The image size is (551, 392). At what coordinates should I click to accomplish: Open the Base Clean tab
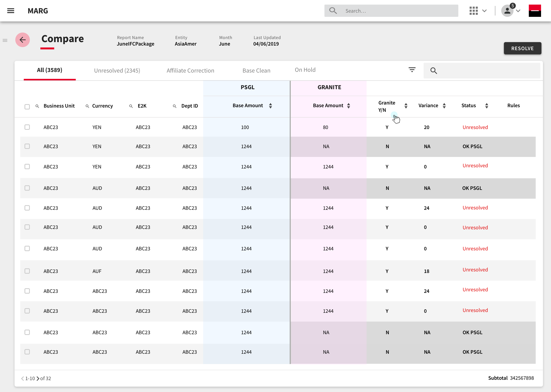click(256, 70)
